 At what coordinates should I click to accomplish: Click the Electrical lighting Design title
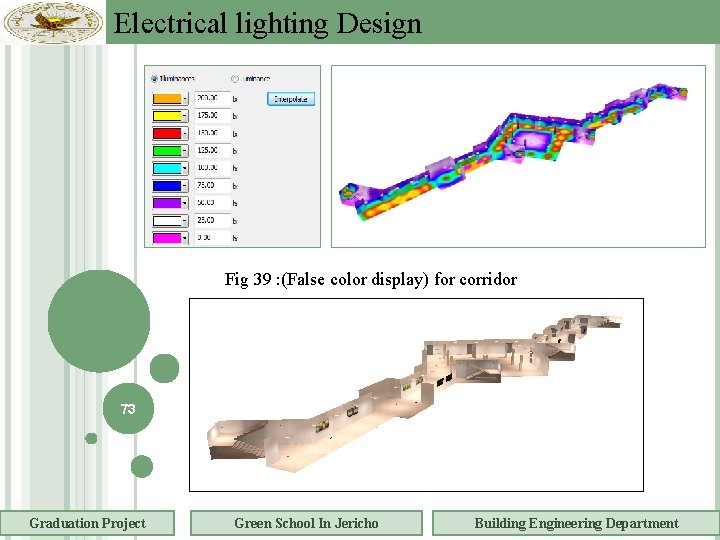point(267,23)
